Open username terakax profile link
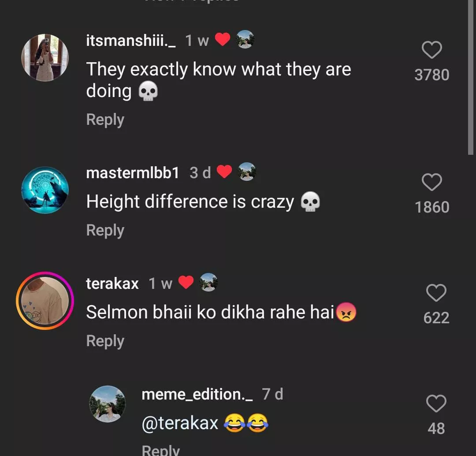Image resolution: width=476 pixels, height=456 pixels. 112,284
